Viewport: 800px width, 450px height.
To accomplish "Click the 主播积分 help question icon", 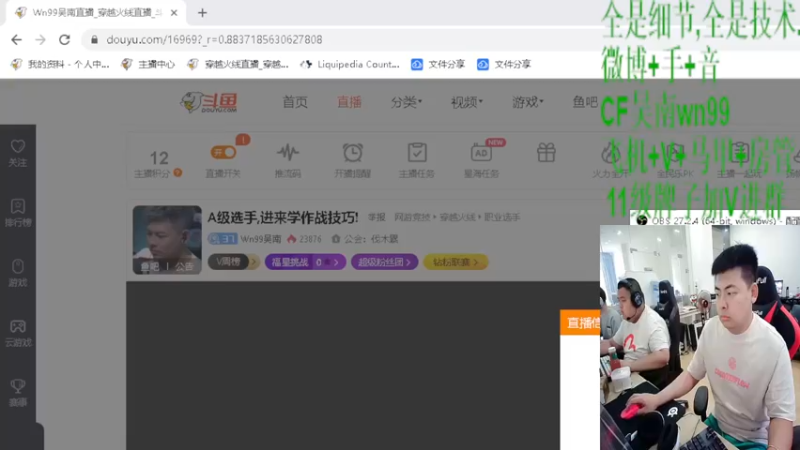I will [x=178, y=173].
